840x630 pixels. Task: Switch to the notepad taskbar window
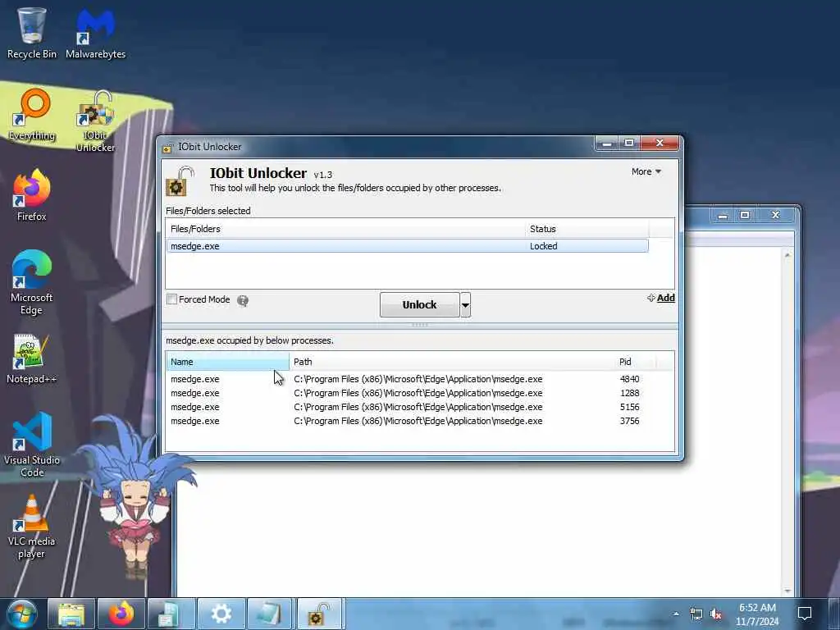click(269, 614)
